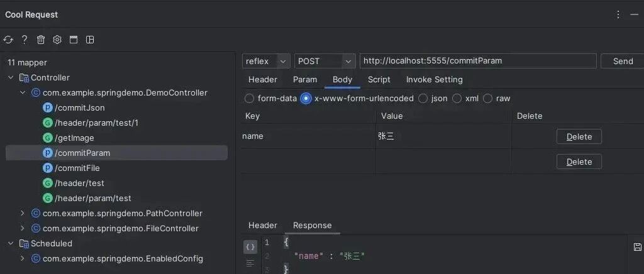644x274 pixels.
Task: Switch to the response Header tab
Action: (x=263, y=225)
